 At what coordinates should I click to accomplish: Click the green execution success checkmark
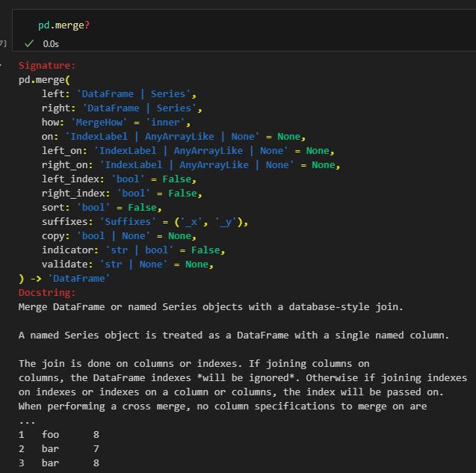pos(29,44)
